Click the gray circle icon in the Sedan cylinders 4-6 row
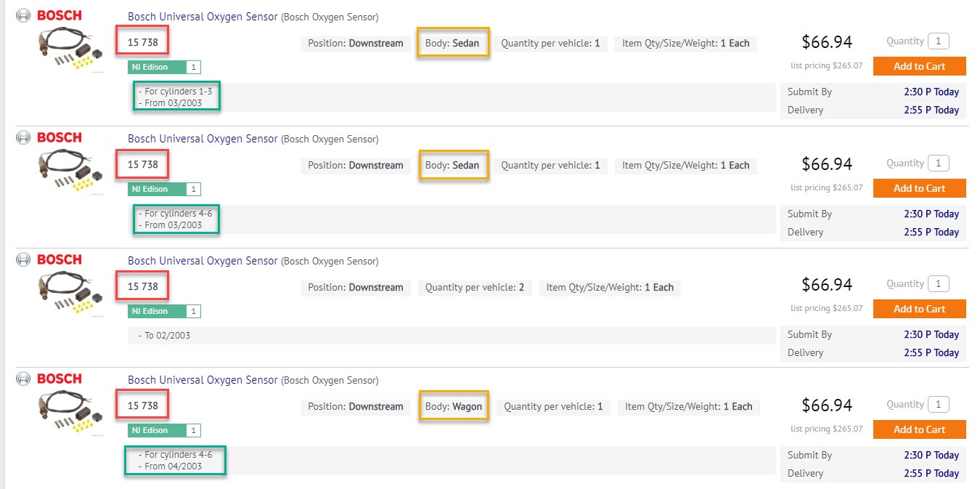980x489 pixels. pyautogui.click(x=23, y=137)
